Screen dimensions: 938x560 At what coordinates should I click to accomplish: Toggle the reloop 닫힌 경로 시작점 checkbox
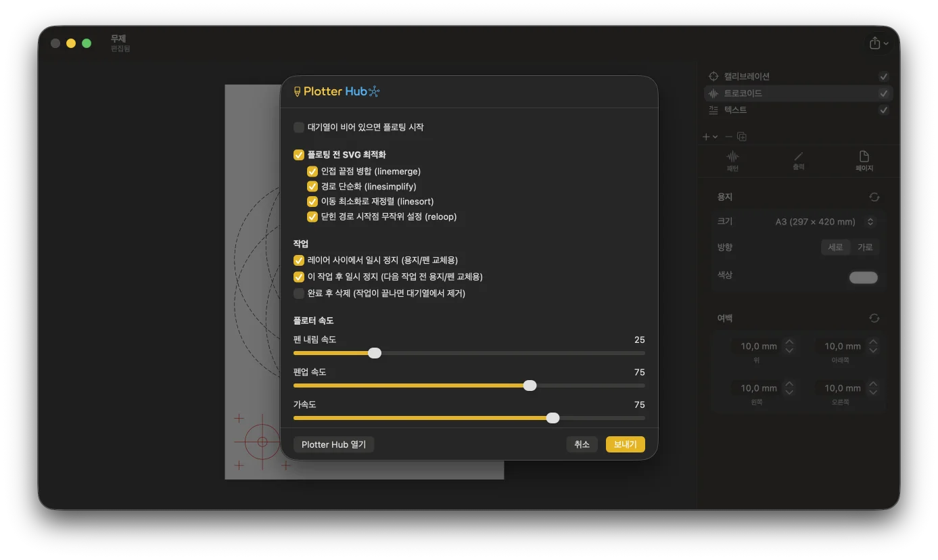tap(312, 217)
